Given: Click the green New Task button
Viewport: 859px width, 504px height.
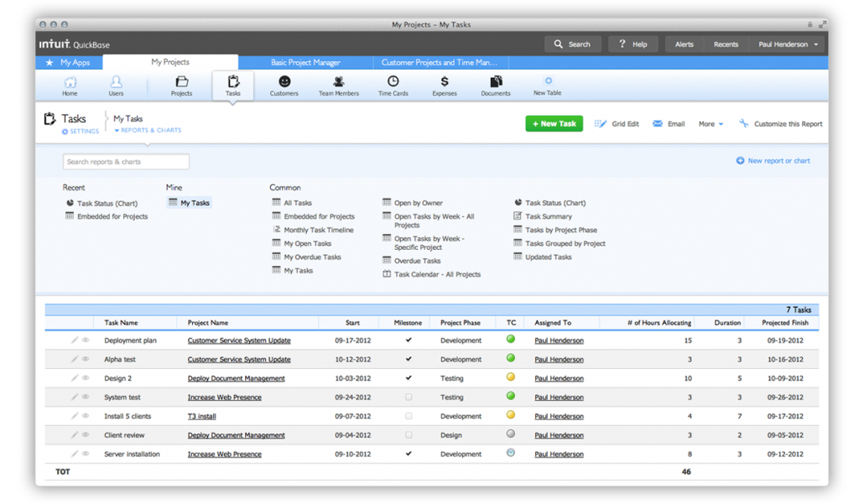Looking at the screenshot, I should click(554, 123).
